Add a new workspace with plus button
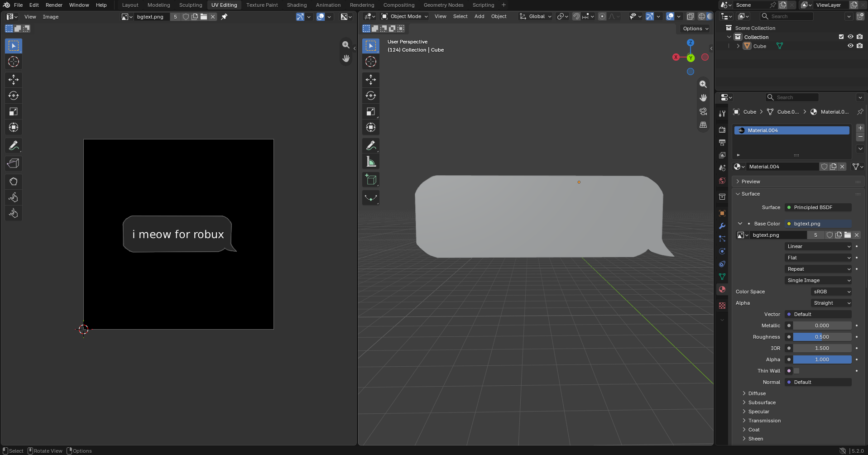The height and width of the screenshot is (455, 868). coord(504,5)
